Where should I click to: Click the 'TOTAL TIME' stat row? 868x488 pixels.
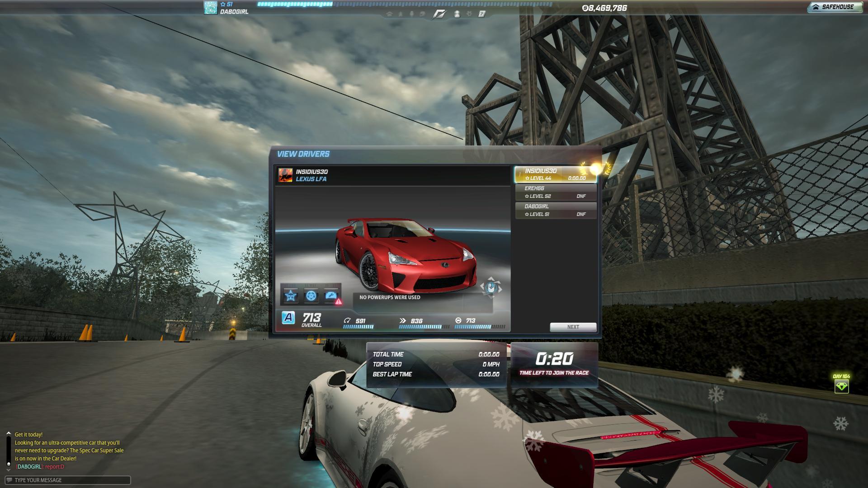pos(436,355)
